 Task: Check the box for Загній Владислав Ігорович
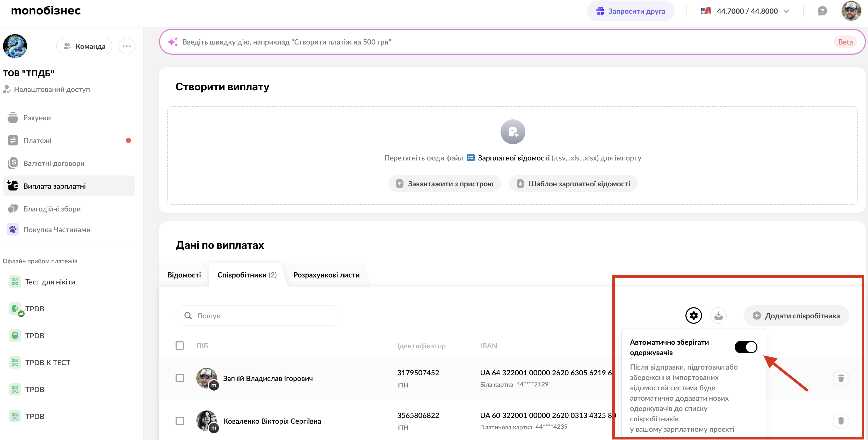tap(180, 378)
